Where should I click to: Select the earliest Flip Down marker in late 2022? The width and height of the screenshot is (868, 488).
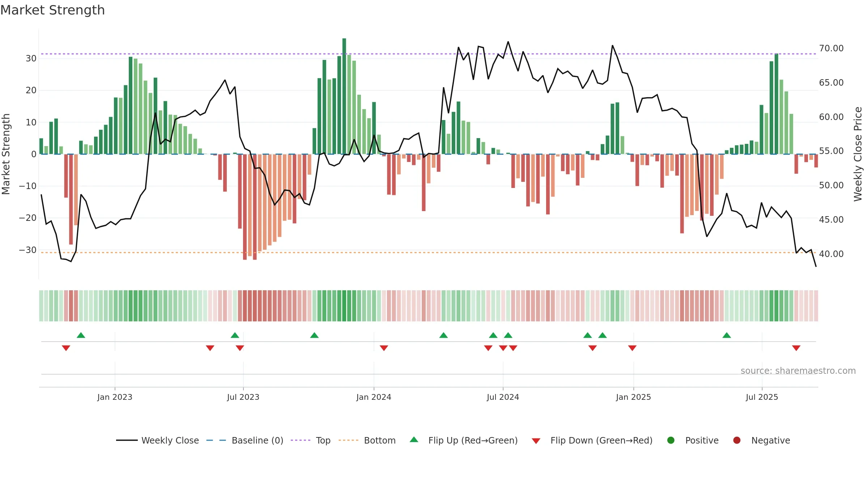[66, 348]
